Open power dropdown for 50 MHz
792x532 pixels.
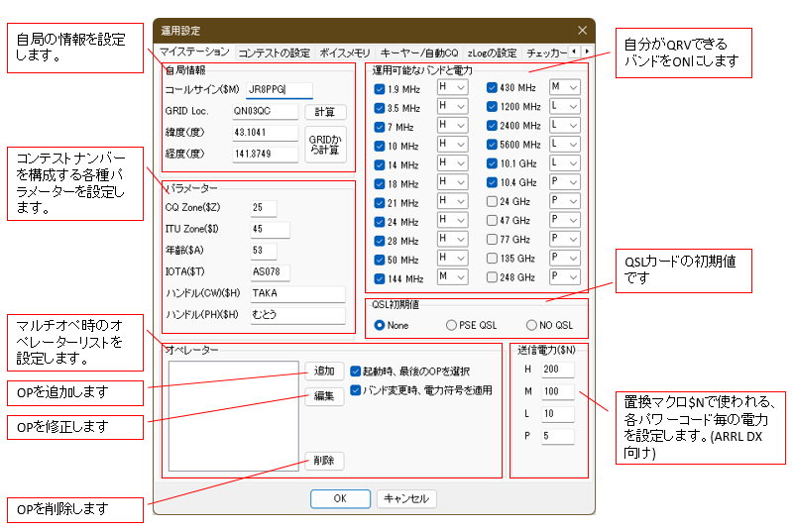pos(453,258)
